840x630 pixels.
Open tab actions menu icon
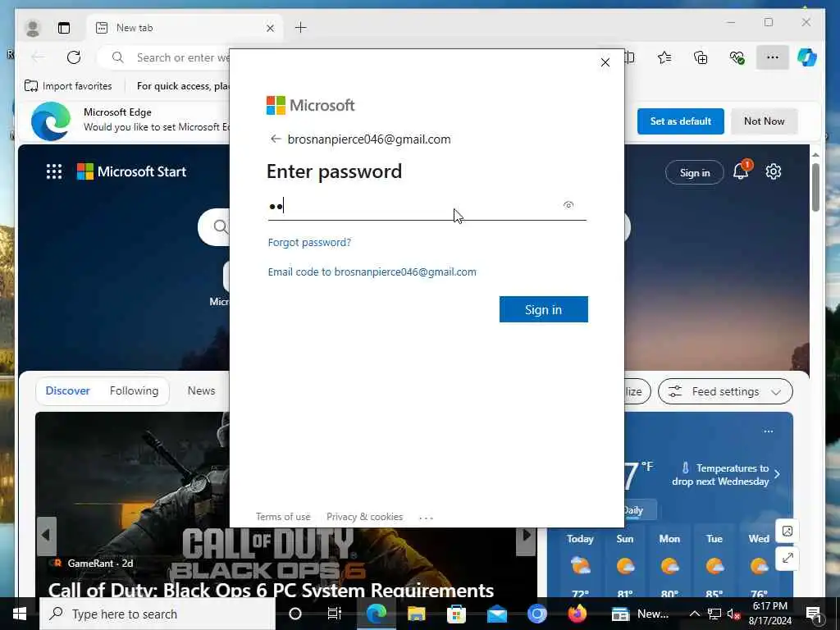point(64,28)
